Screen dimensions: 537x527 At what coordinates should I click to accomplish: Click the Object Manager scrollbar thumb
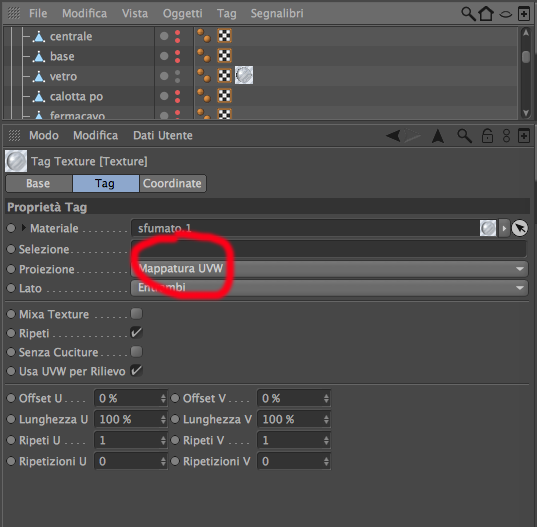(x=525, y=57)
